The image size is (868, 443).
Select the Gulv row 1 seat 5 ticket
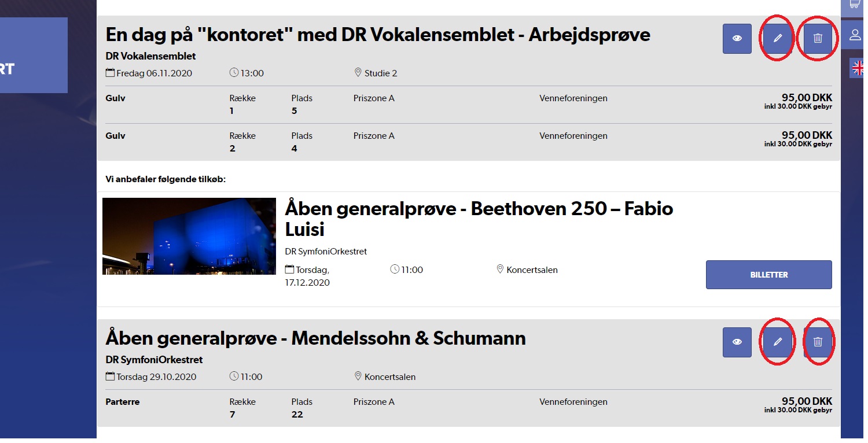[x=469, y=105]
